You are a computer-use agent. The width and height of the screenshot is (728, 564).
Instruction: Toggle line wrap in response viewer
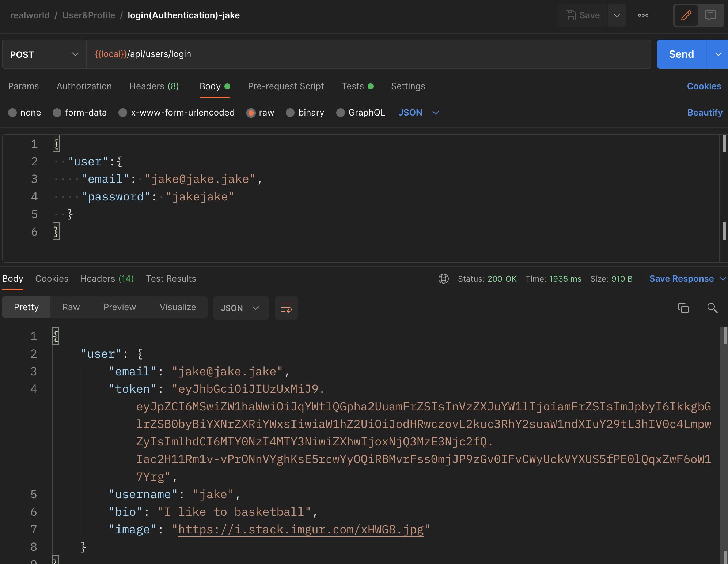[286, 308]
